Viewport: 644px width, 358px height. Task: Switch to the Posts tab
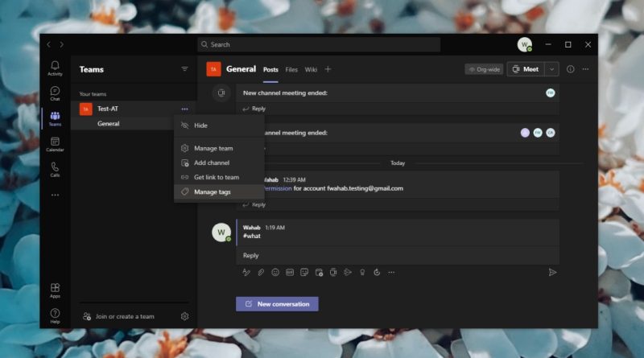[270, 70]
